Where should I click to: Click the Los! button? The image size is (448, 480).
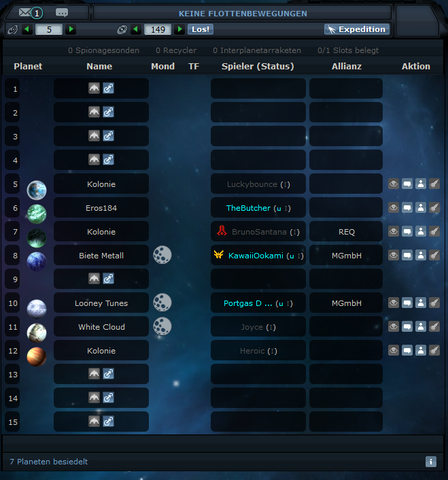point(201,29)
